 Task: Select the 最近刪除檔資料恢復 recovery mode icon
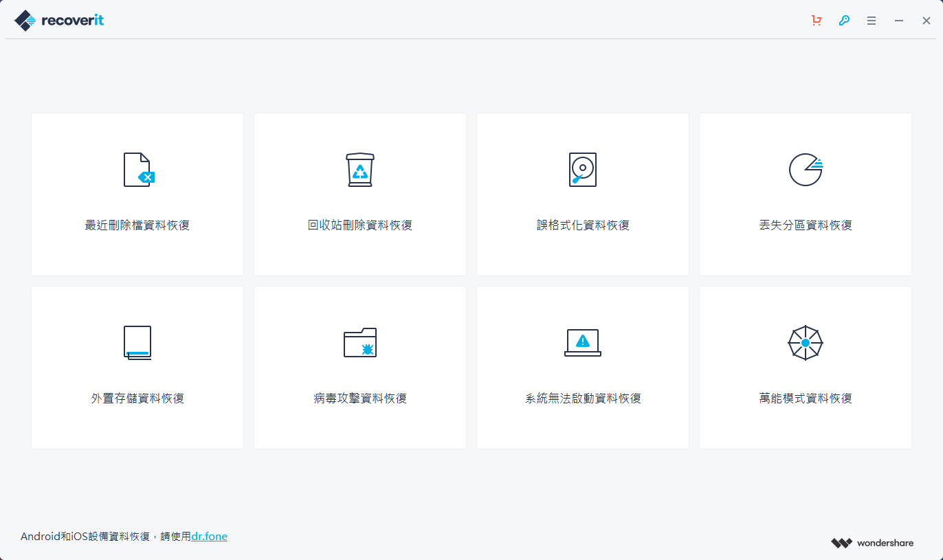pos(137,170)
